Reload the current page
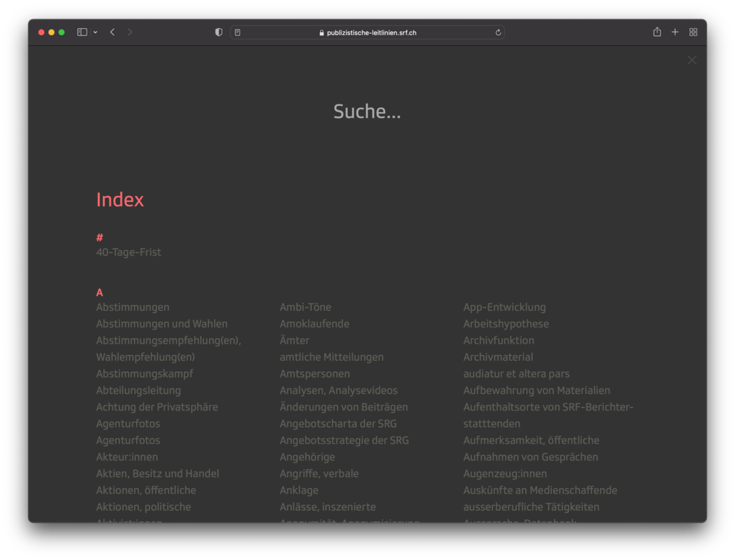Image resolution: width=735 pixels, height=560 pixels. (x=498, y=32)
